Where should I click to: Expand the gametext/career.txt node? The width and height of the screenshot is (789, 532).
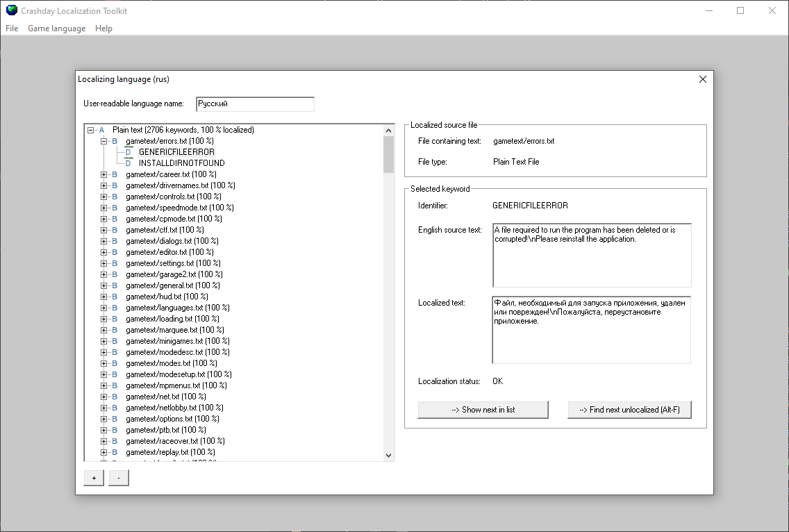(103, 174)
